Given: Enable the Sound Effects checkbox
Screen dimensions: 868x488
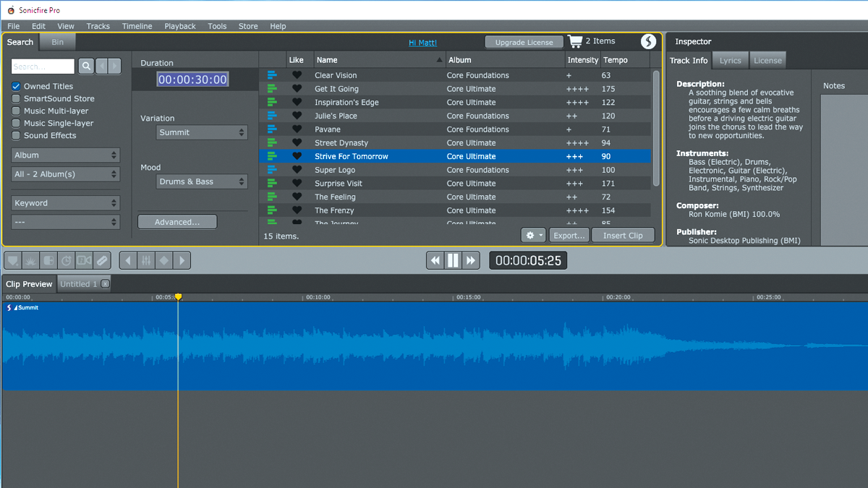Looking at the screenshot, I should pyautogui.click(x=16, y=135).
